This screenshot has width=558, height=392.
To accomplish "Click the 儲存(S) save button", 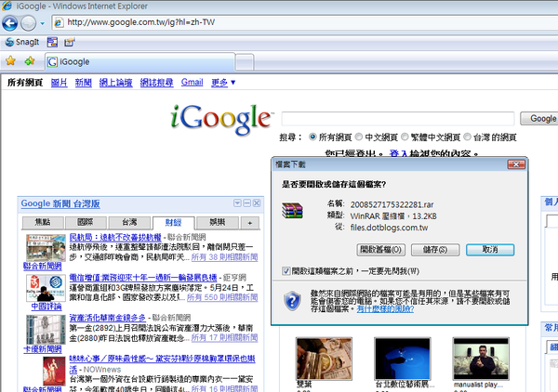I will [x=435, y=250].
